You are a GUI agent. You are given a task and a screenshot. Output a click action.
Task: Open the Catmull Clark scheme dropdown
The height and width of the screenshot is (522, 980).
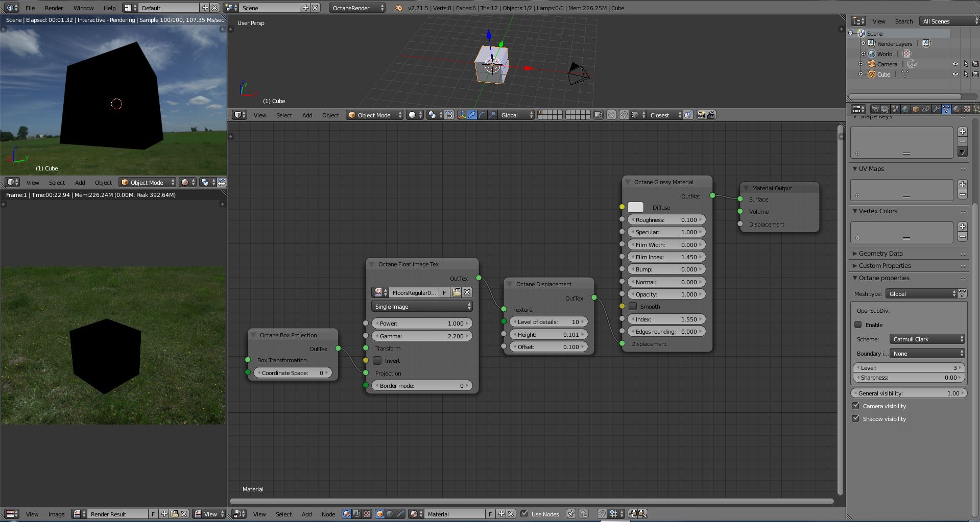(927, 339)
